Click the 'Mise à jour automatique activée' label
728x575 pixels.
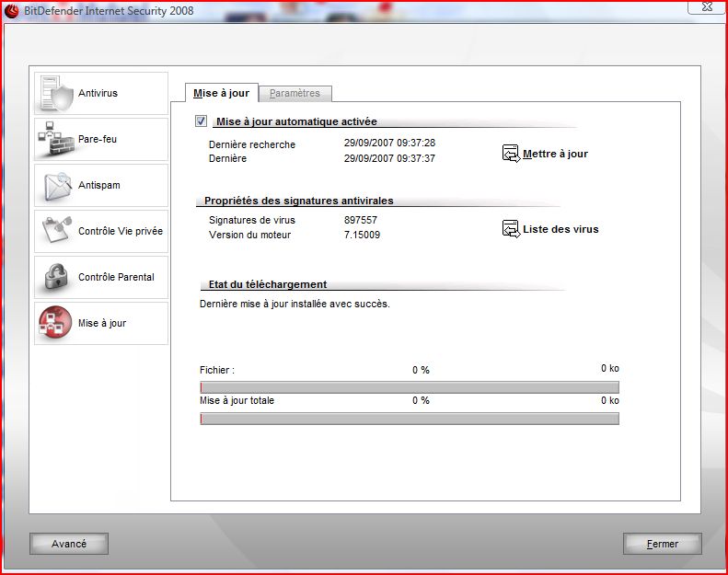296,121
